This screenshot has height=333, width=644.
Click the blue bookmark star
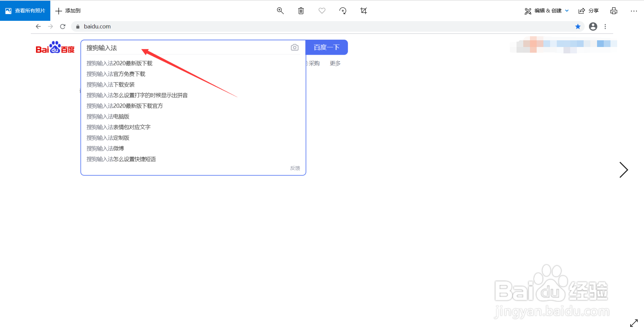pos(578,27)
